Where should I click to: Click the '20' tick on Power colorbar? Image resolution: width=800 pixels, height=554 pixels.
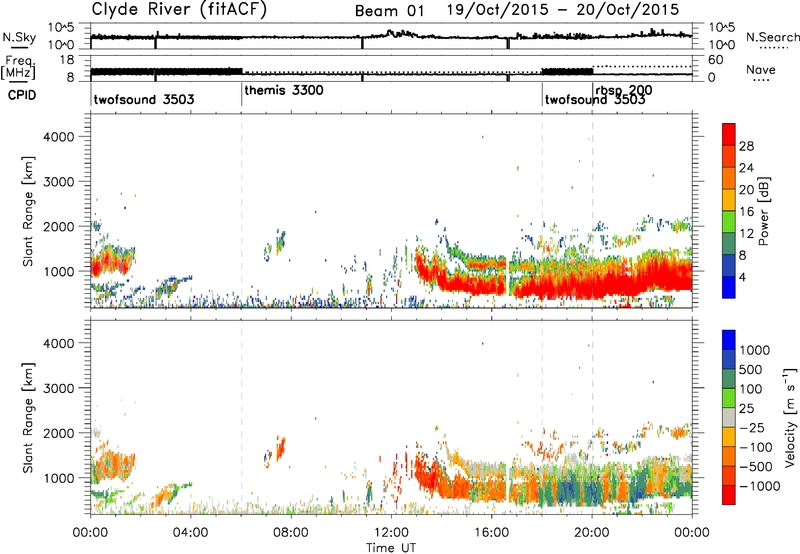tap(746, 190)
